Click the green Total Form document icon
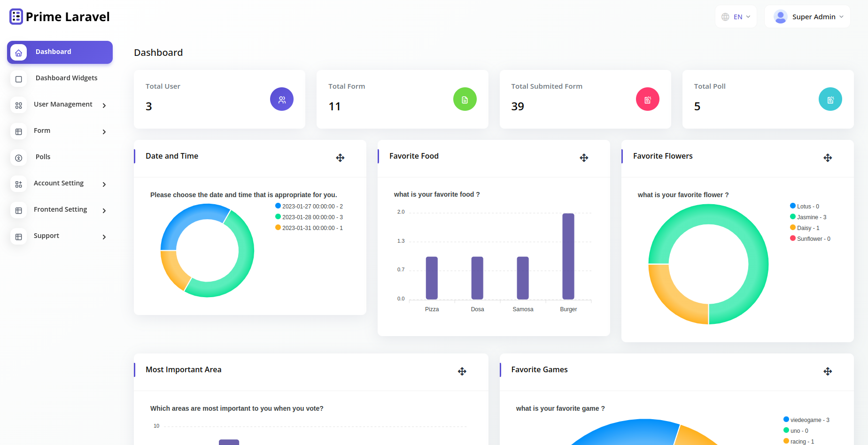The width and height of the screenshot is (868, 445). pyautogui.click(x=465, y=100)
